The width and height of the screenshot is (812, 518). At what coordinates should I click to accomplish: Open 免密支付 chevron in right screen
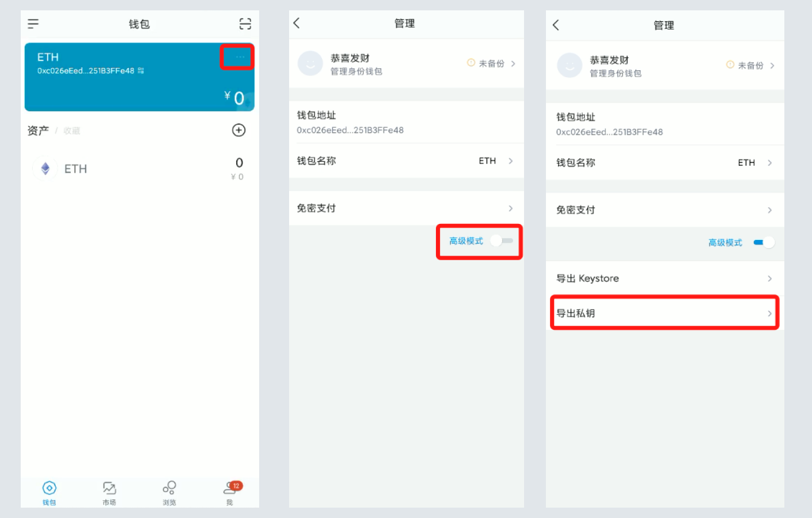click(769, 210)
